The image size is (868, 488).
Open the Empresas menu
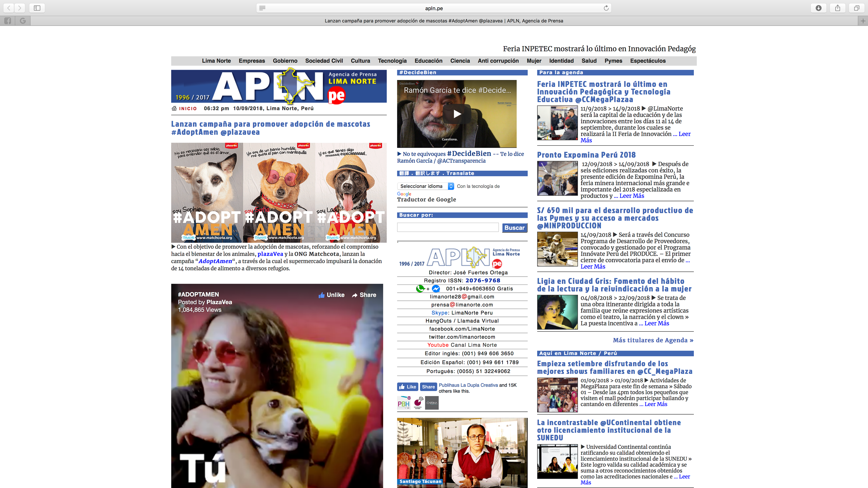click(252, 61)
